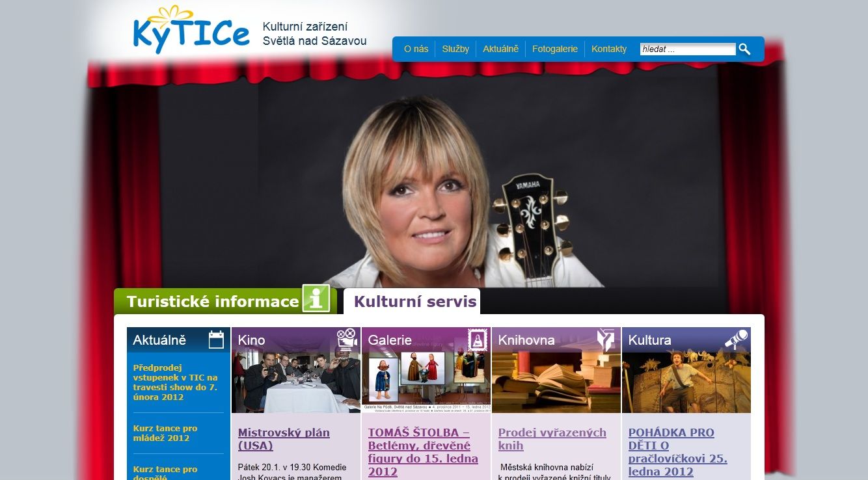
Task: Click into the hledat search field
Action: point(688,49)
